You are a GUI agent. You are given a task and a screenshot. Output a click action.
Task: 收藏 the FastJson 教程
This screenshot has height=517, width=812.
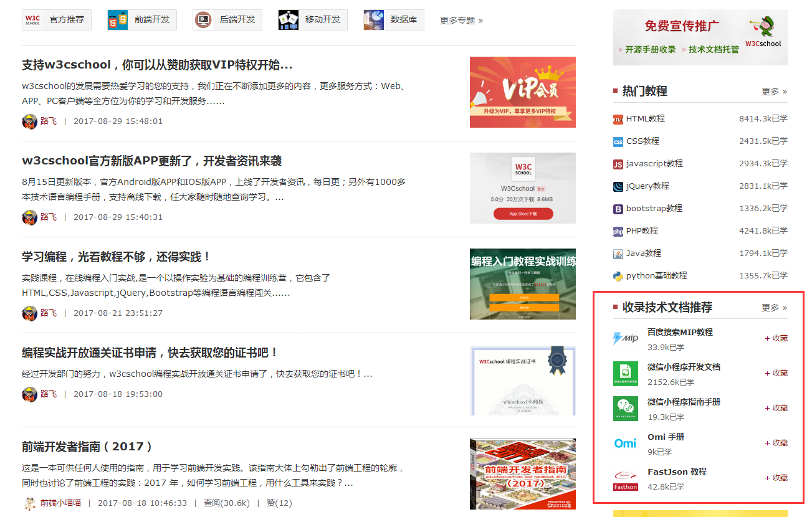tap(775, 478)
